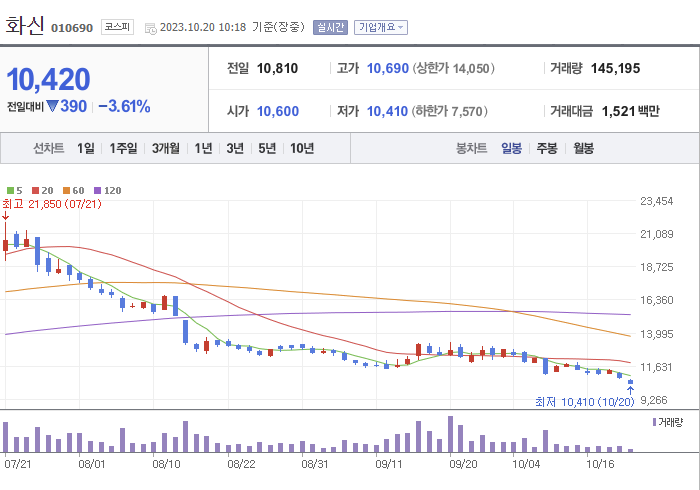Click the 전일 value 10,810
The height and width of the screenshot is (490, 700).
(x=277, y=68)
